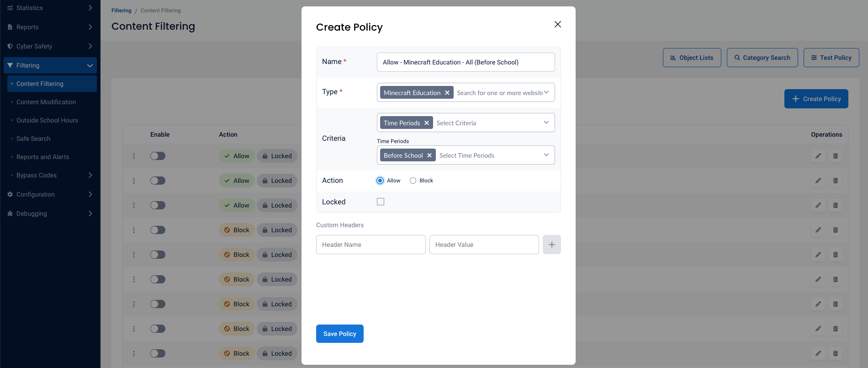Select the Block action radio button

[413, 181]
